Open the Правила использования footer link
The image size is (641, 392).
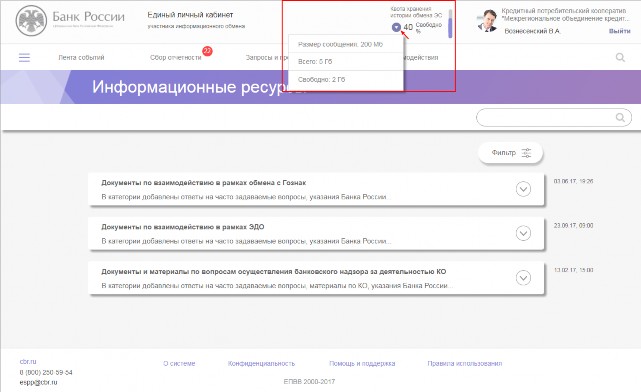pos(465,363)
